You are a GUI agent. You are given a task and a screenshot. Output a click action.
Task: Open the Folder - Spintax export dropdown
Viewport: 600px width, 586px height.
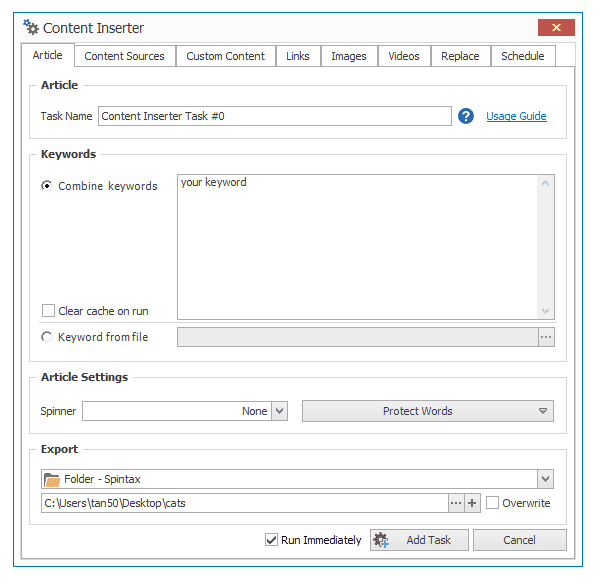(x=546, y=479)
